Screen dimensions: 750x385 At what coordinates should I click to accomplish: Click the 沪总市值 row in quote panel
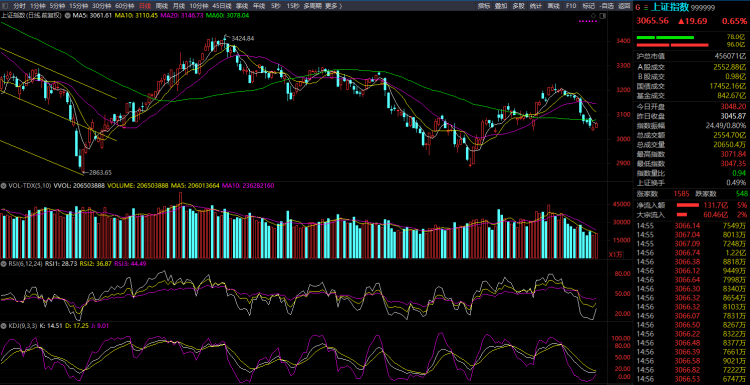point(691,56)
